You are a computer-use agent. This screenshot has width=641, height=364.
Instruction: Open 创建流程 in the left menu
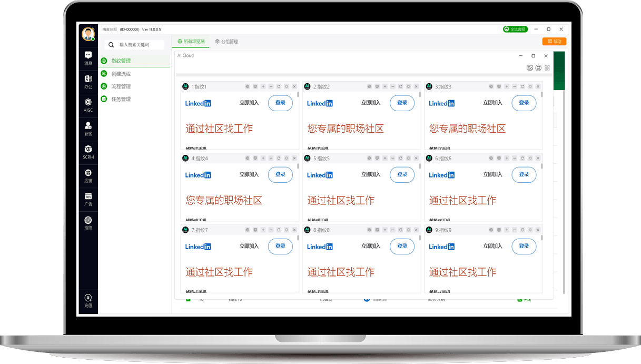(121, 74)
